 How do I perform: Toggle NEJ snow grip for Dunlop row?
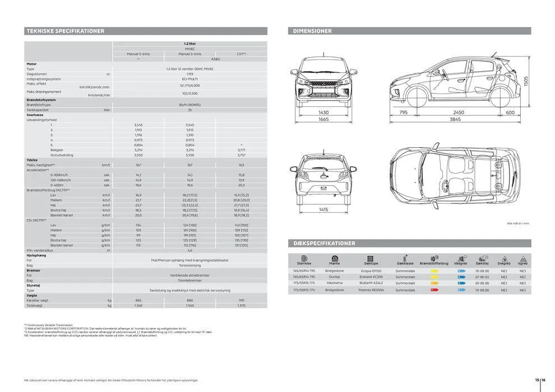coord(503,277)
